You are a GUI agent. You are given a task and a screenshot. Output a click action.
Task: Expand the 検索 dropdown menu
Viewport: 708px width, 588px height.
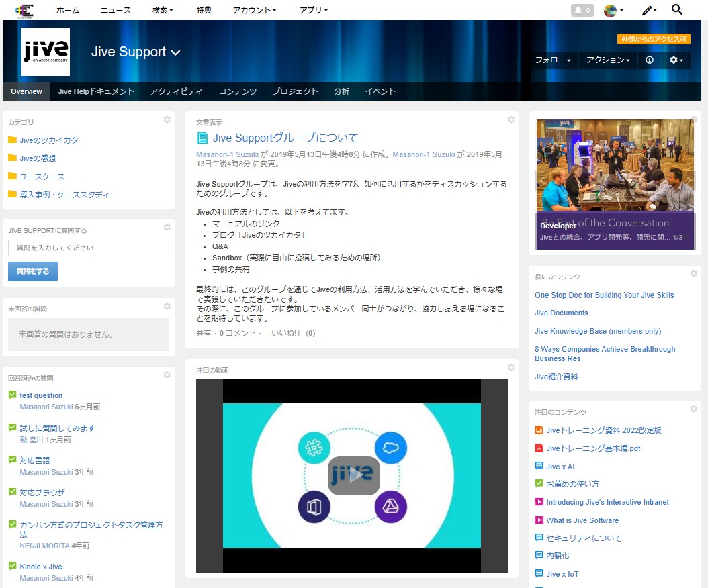tap(163, 10)
